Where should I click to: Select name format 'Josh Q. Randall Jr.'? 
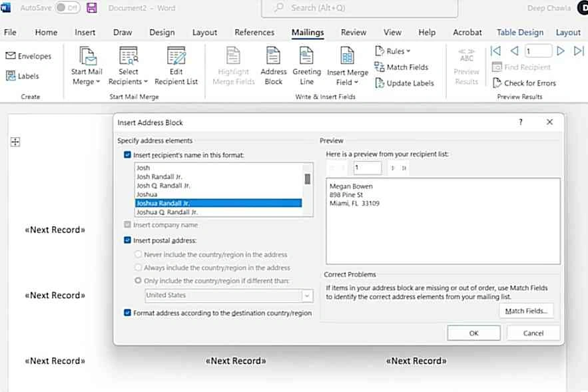pos(218,186)
